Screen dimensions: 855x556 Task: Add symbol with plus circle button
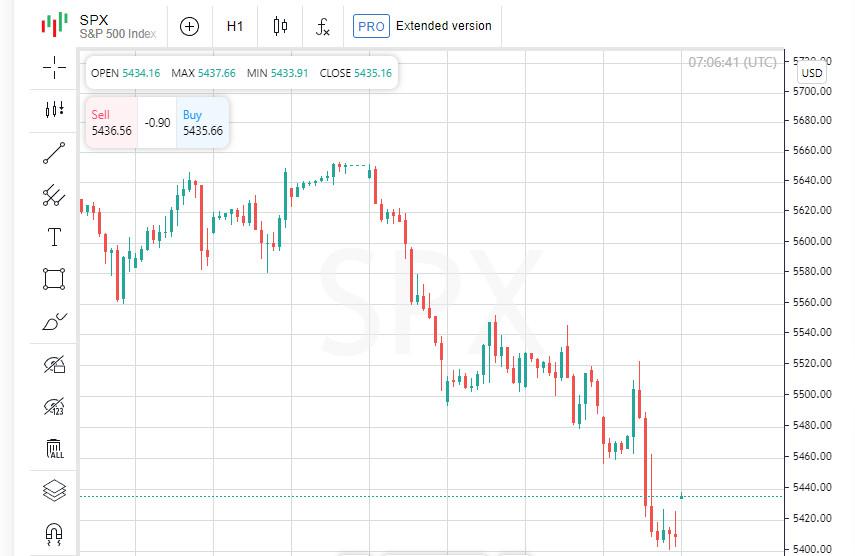click(189, 26)
